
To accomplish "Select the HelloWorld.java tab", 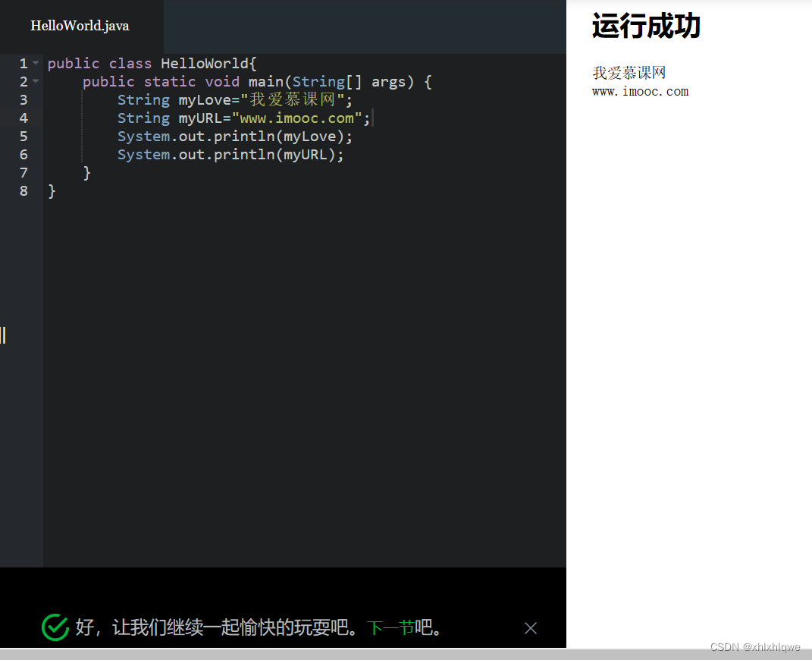I will (x=80, y=26).
